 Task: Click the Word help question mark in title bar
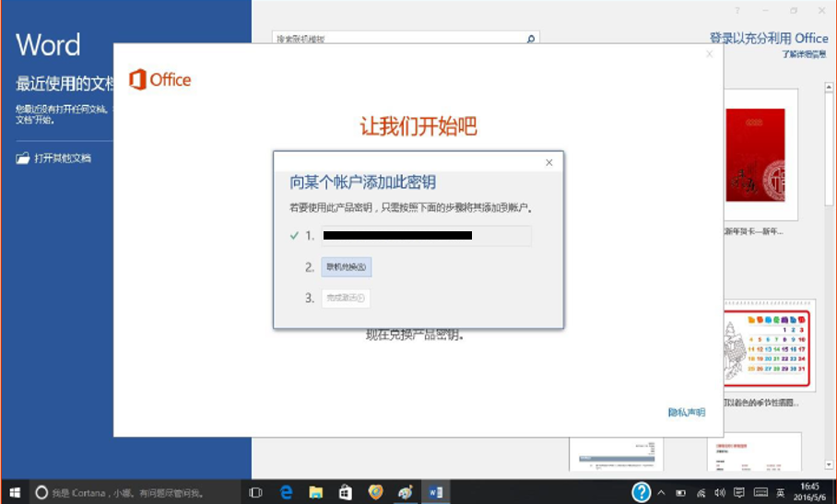click(x=737, y=11)
